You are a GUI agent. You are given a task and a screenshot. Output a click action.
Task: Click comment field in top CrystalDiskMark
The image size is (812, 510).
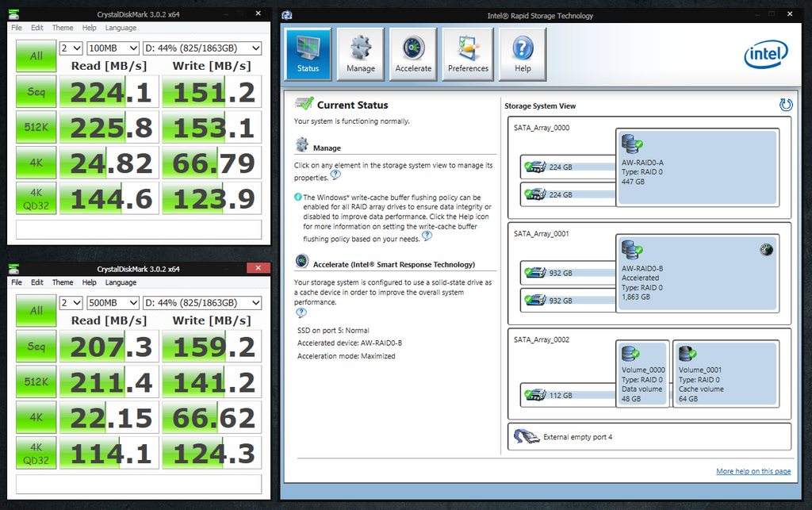139,229
